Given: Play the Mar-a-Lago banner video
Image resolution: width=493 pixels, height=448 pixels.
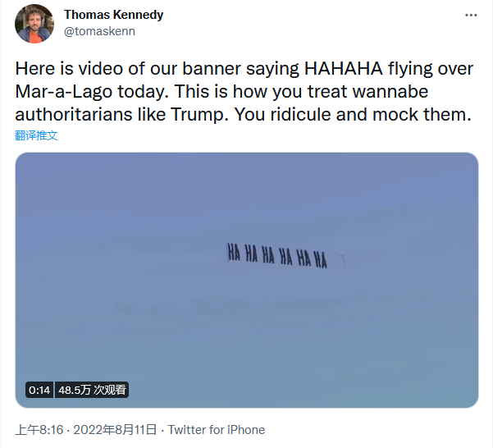Looking at the screenshot, I should 246,279.
